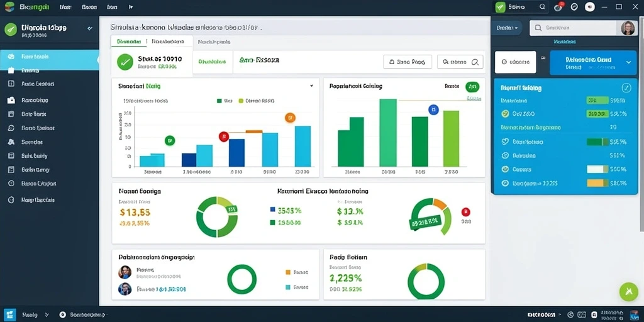
Task: Open the notification icon with red badge
Action: (x=558, y=6)
